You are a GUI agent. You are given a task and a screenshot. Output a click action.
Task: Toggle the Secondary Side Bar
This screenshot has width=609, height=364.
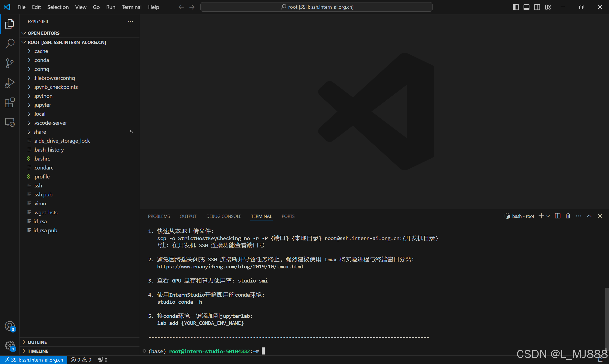(537, 7)
